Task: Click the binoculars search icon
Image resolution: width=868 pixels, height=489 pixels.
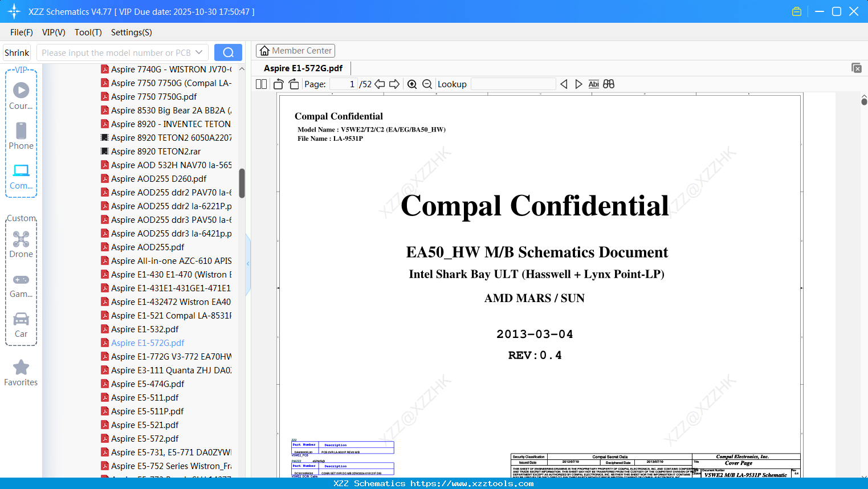Action: pyautogui.click(x=609, y=84)
